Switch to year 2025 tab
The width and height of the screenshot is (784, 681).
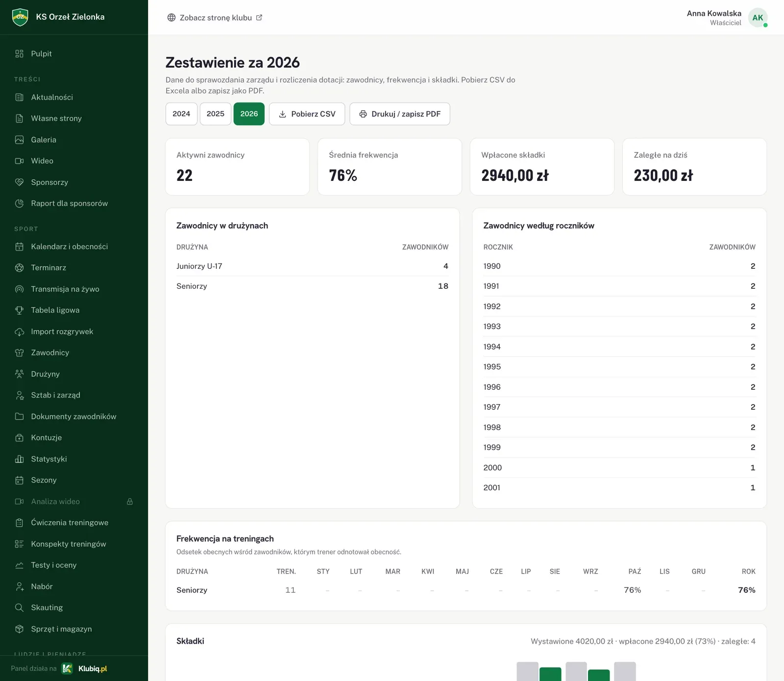point(216,114)
